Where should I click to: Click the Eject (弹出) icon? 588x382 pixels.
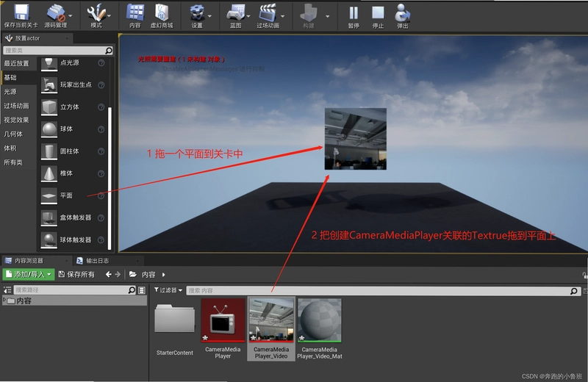(402, 12)
